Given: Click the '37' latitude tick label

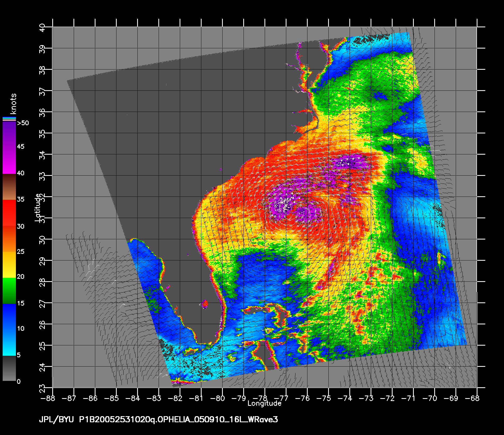Looking at the screenshot, I should click(x=42, y=91).
